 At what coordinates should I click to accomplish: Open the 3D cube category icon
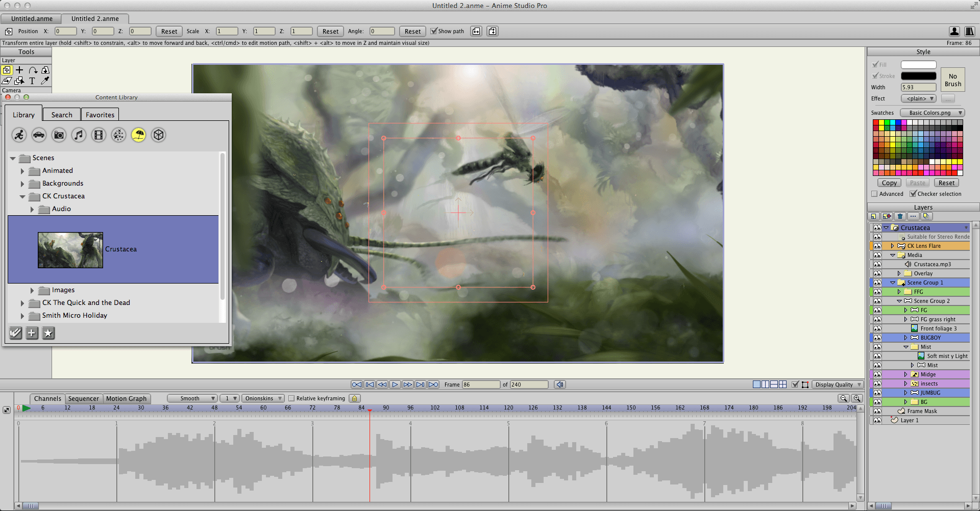pos(159,135)
